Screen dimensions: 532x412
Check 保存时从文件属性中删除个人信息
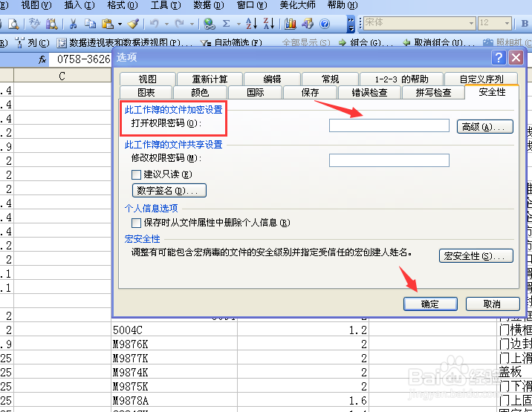point(136,223)
